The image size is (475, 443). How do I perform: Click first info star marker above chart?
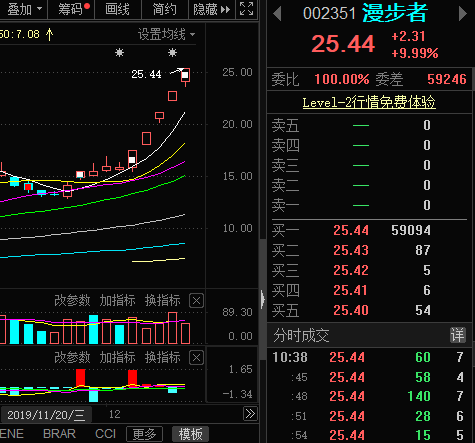click(x=119, y=52)
